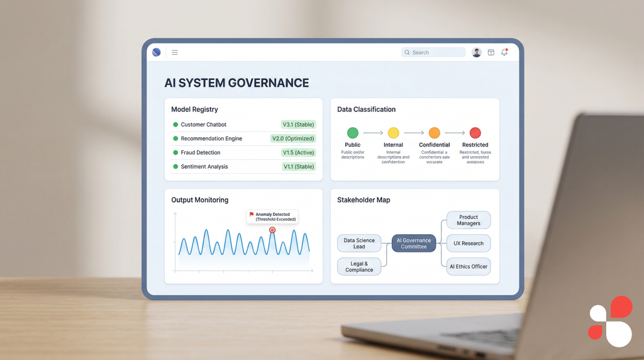644x360 pixels.
Task: Click the Model Registry heading
Action: tap(194, 110)
